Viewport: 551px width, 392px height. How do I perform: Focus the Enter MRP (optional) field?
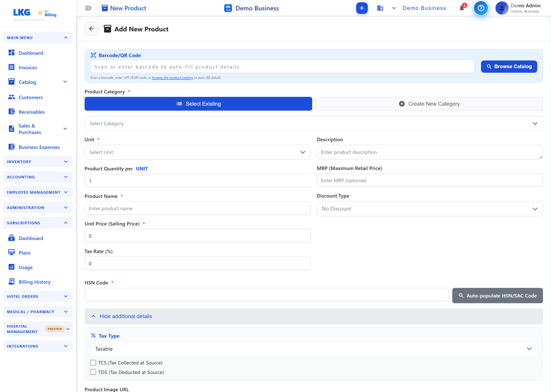pyautogui.click(x=430, y=180)
